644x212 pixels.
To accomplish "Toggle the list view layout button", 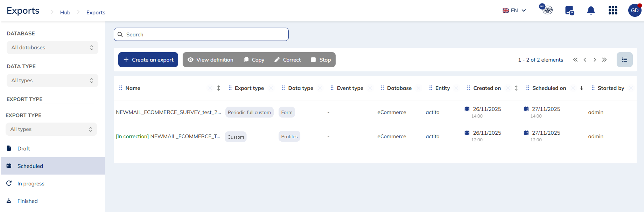I will click(624, 60).
